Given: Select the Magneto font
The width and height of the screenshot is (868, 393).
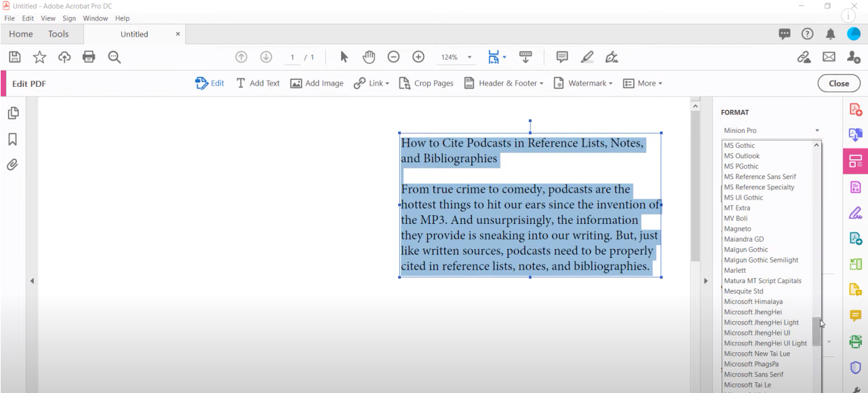Looking at the screenshot, I should (x=737, y=229).
